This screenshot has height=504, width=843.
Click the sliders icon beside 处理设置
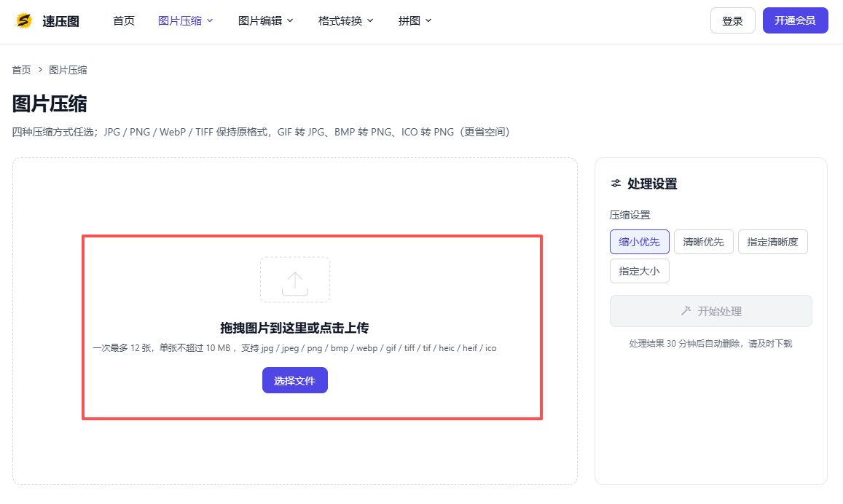pyautogui.click(x=616, y=184)
